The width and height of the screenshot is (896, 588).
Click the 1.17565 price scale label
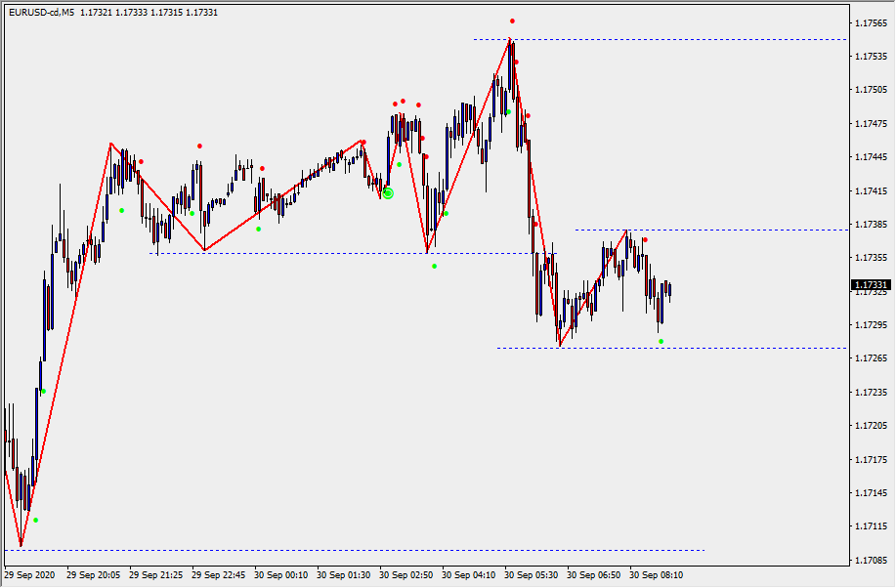coord(870,22)
